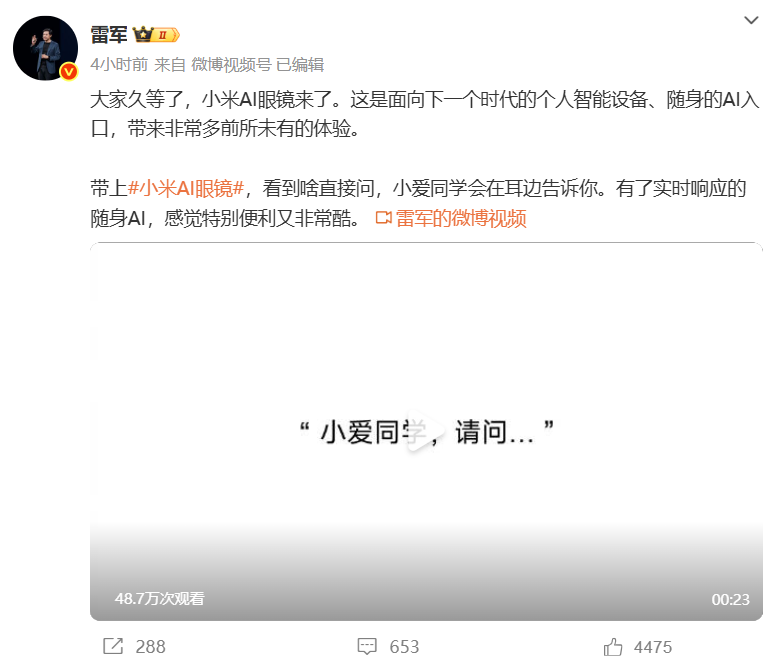
Task: Click the 653 comment count
Action: pyautogui.click(x=404, y=647)
